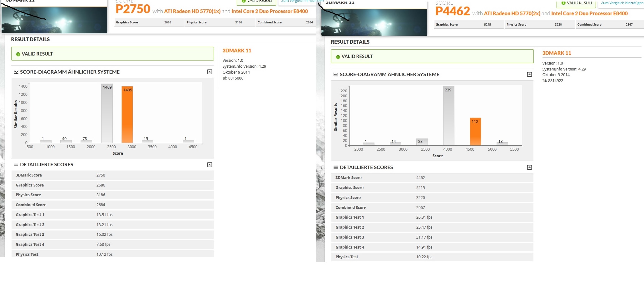Click the 'Graphics Test 2' 13.21 fps row

(112, 225)
